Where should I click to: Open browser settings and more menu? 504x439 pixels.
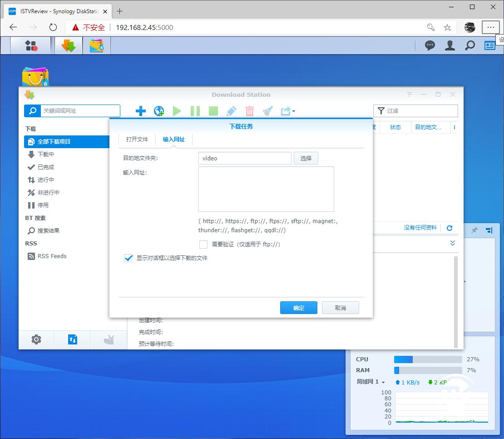pos(490,27)
